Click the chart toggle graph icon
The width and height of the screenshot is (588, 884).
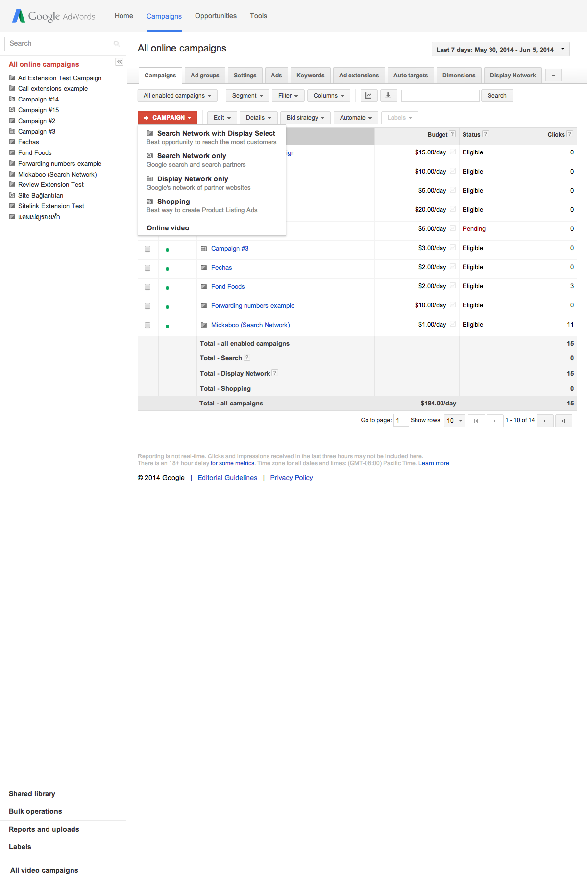pyautogui.click(x=368, y=96)
